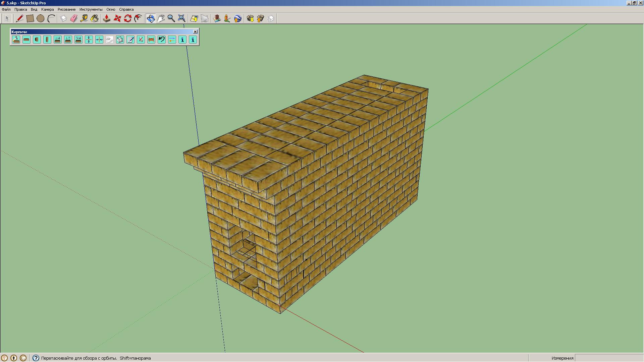Select the Rectangle drawing tool
Image resolution: width=644 pixels, height=362 pixels.
30,18
